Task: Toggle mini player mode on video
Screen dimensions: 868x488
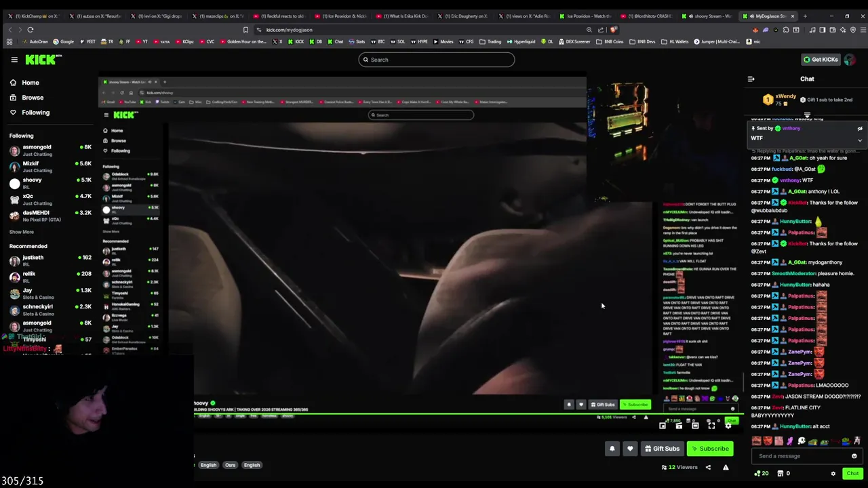Action: tap(663, 426)
